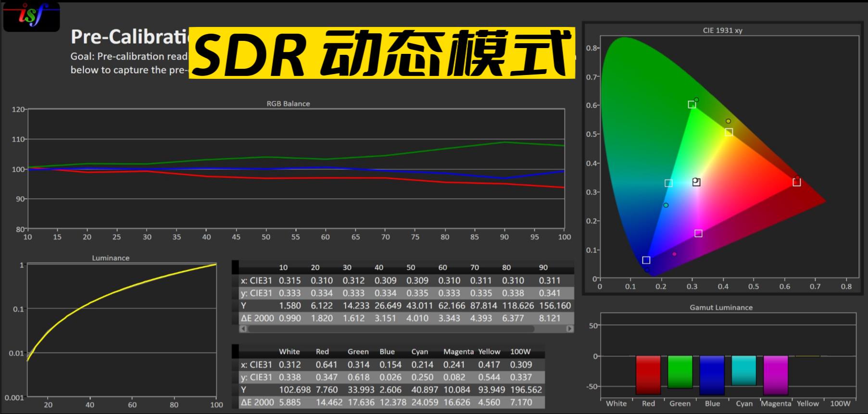Select the ΔE 2000 row in grayscale table
The width and height of the screenshot is (868, 414).
[x=257, y=318]
